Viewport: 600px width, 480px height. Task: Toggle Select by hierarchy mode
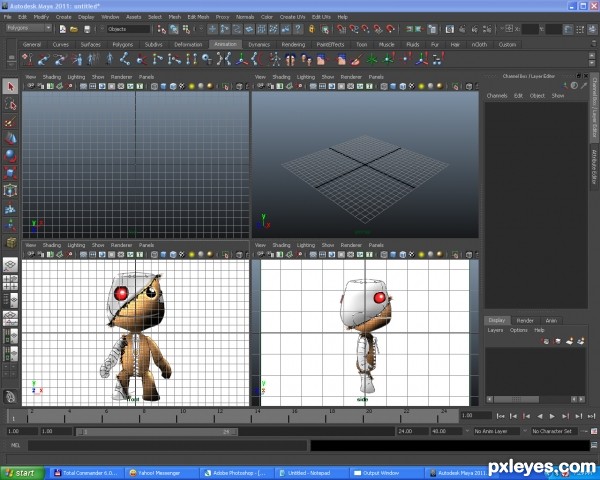point(162,29)
